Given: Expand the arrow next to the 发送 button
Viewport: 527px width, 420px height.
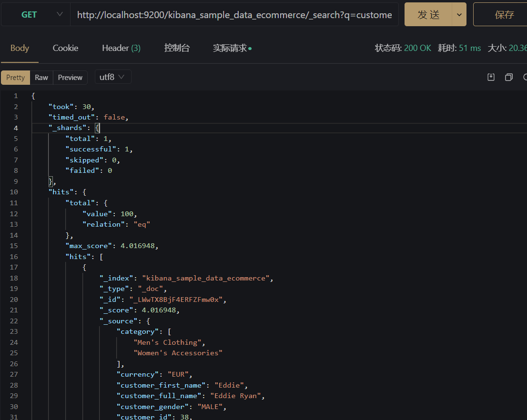Looking at the screenshot, I should (x=459, y=15).
